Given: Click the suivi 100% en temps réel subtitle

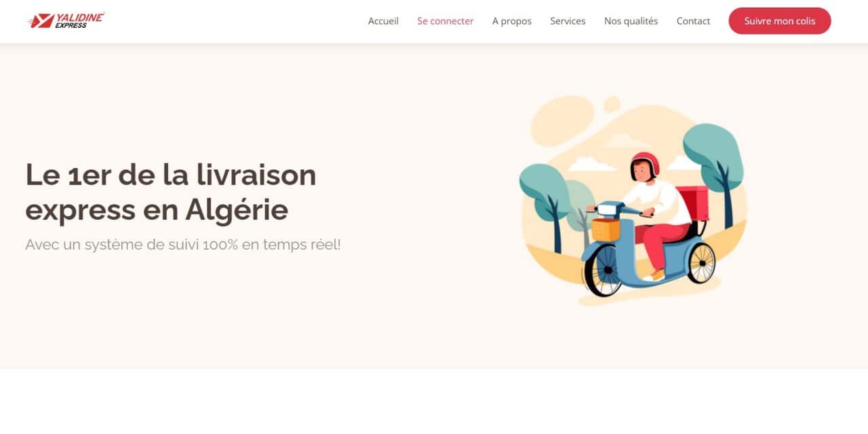Looking at the screenshot, I should pyautogui.click(x=183, y=244).
